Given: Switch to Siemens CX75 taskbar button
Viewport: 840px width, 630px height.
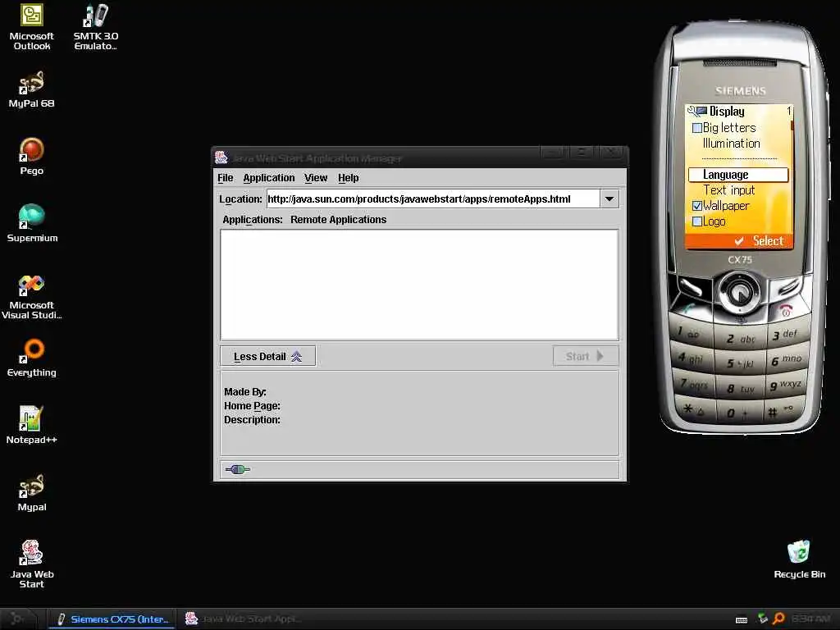Looking at the screenshot, I should pos(112,619).
